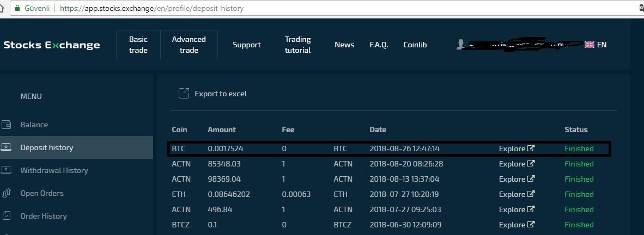Open the Support page
Image resolution: width=644 pixels, height=235 pixels.
point(247,45)
